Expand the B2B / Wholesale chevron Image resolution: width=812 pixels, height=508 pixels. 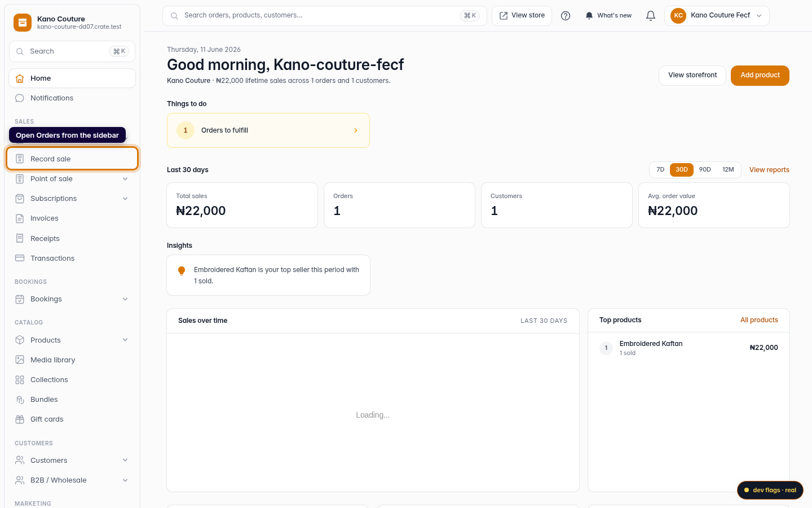coord(125,480)
